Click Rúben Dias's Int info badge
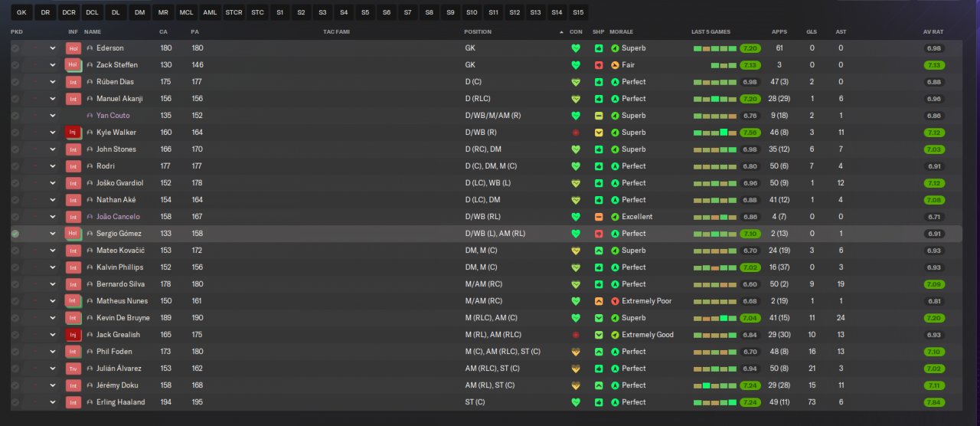 [73, 82]
